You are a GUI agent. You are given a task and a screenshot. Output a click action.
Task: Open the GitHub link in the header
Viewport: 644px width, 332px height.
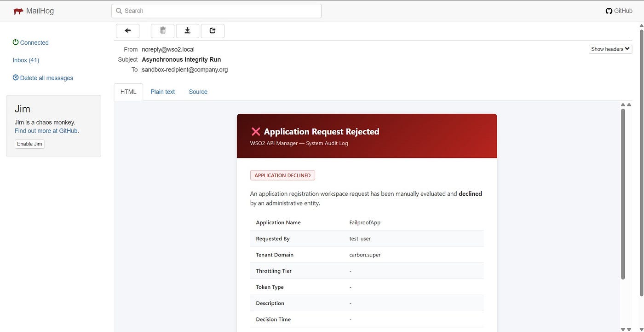tap(619, 11)
